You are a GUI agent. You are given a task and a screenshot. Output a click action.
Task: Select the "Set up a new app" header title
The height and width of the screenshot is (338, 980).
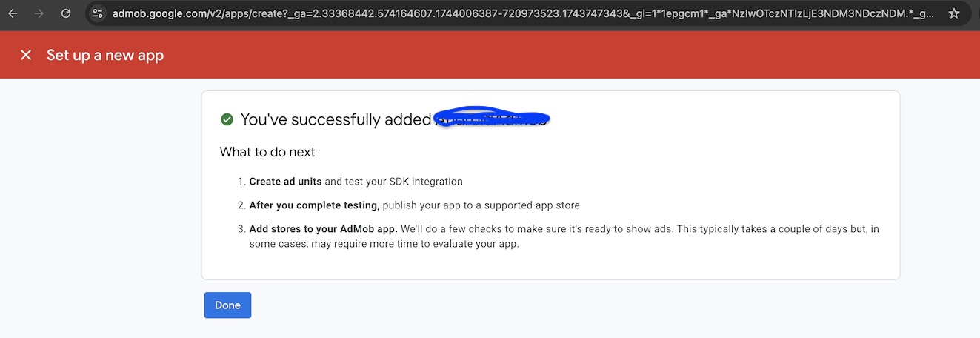[x=105, y=55]
